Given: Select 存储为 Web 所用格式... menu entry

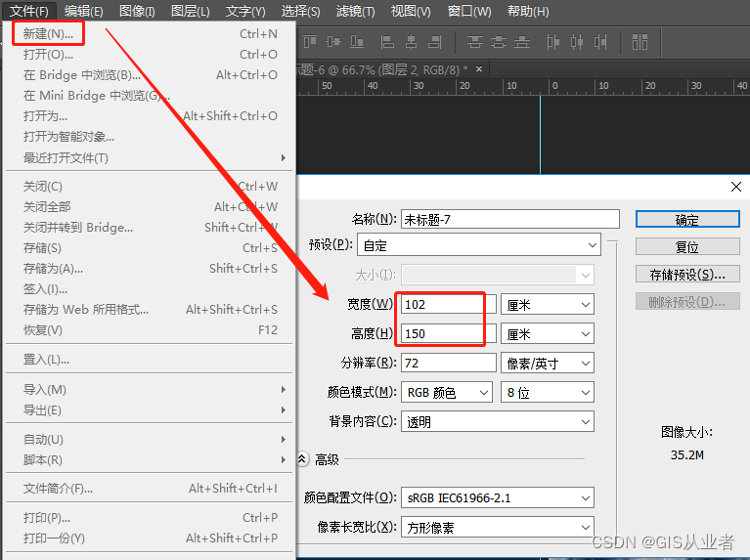Looking at the screenshot, I should point(150,310).
